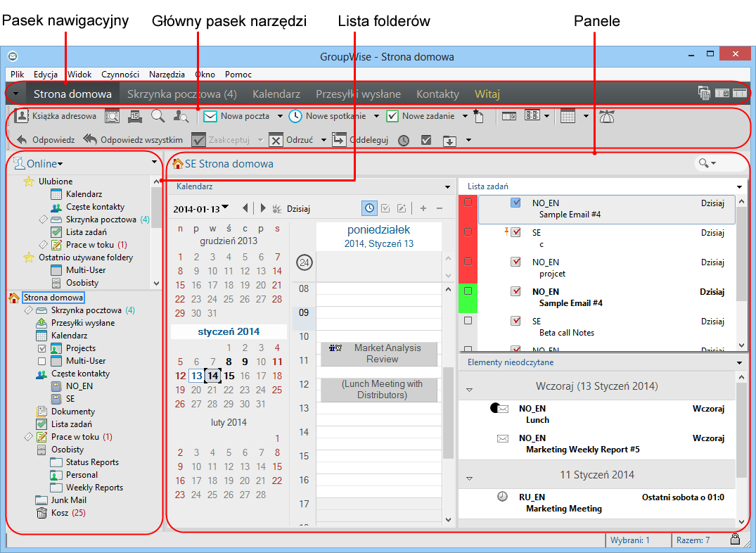Open the Online mode dropdown
The image size is (756, 553).
pyautogui.click(x=60, y=164)
